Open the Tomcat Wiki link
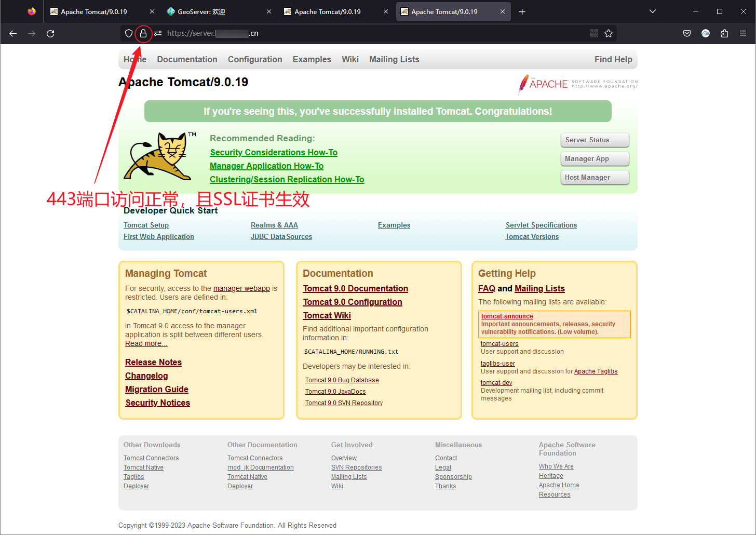 tap(327, 315)
